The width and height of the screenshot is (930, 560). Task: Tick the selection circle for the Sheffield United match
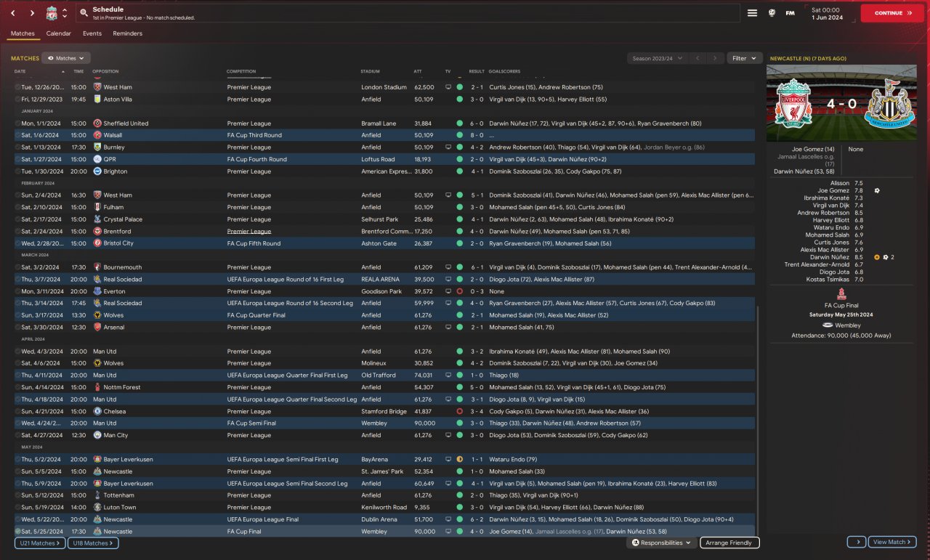pos(17,123)
